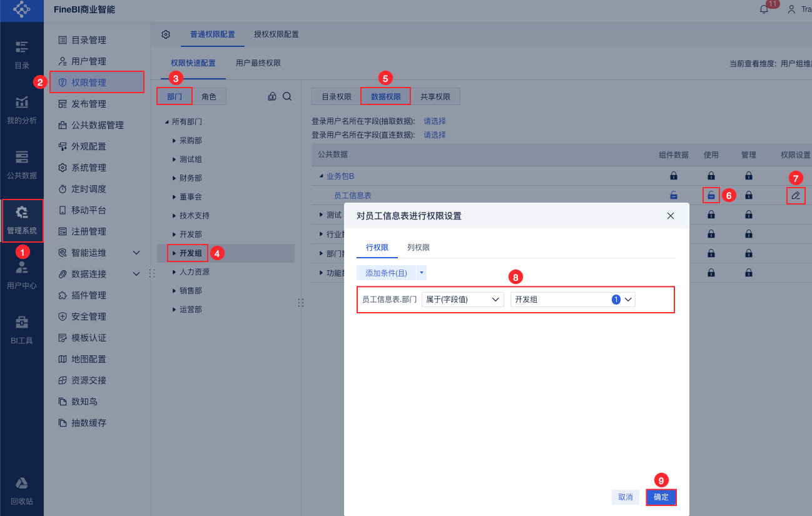
Task: Close the 对员工信息表进行权限设置 dialog
Action: tap(671, 216)
